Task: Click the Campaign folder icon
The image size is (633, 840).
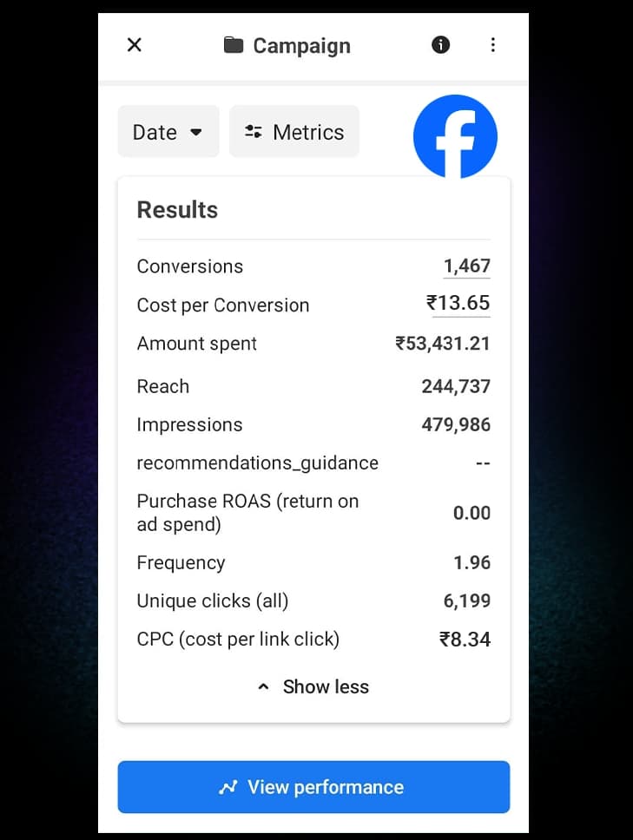Action: 233,45
